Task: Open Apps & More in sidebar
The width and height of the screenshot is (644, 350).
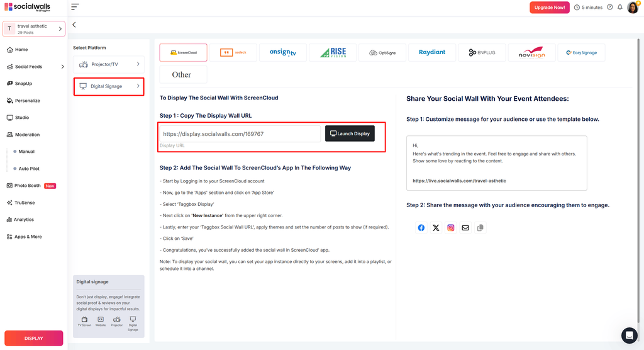Action: pyautogui.click(x=25, y=237)
